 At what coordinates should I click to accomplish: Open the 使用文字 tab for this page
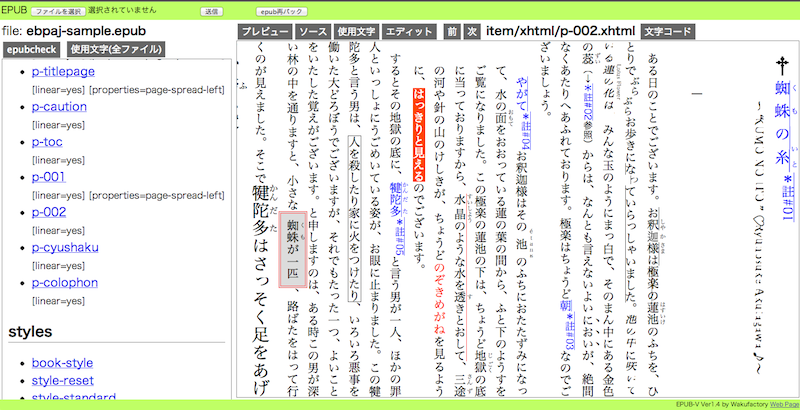(357, 32)
